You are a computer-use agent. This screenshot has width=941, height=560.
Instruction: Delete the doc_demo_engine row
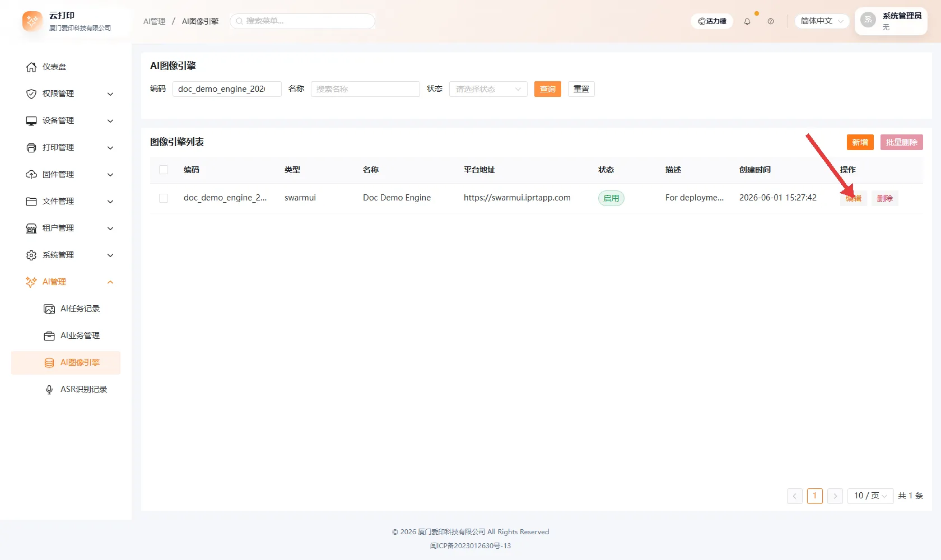point(885,198)
